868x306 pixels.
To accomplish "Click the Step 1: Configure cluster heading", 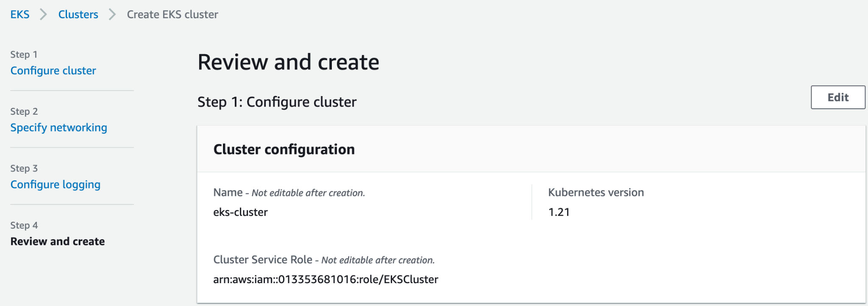I will click(277, 102).
